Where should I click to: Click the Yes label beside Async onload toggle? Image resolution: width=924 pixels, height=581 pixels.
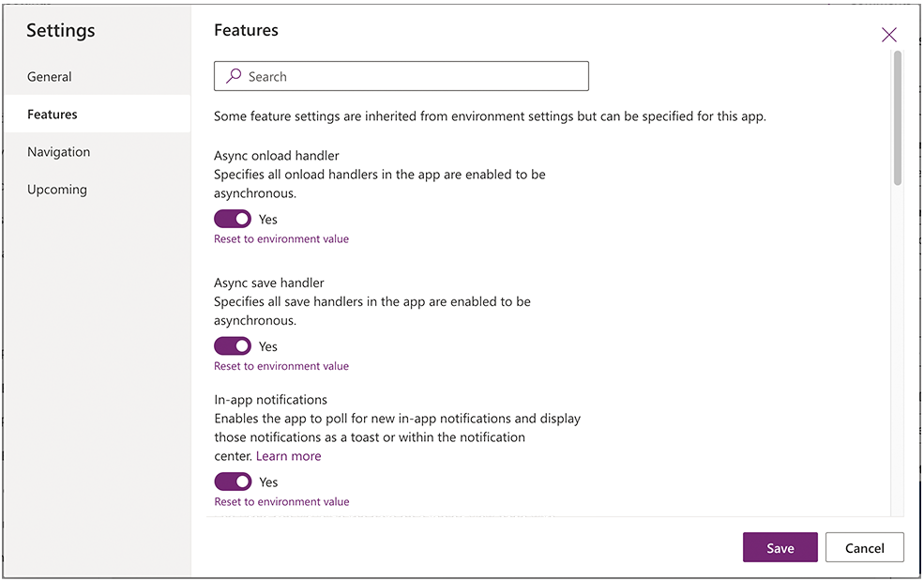tap(268, 220)
